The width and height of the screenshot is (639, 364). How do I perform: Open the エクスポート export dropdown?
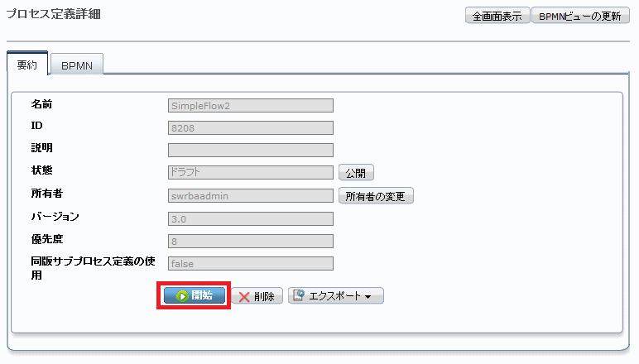coord(336,295)
